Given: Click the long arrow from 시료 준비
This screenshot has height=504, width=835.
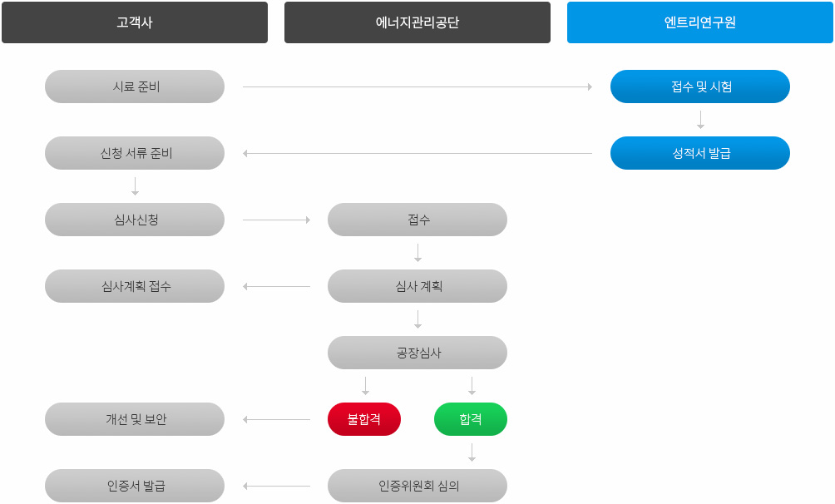Looking at the screenshot, I should [417, 86].
